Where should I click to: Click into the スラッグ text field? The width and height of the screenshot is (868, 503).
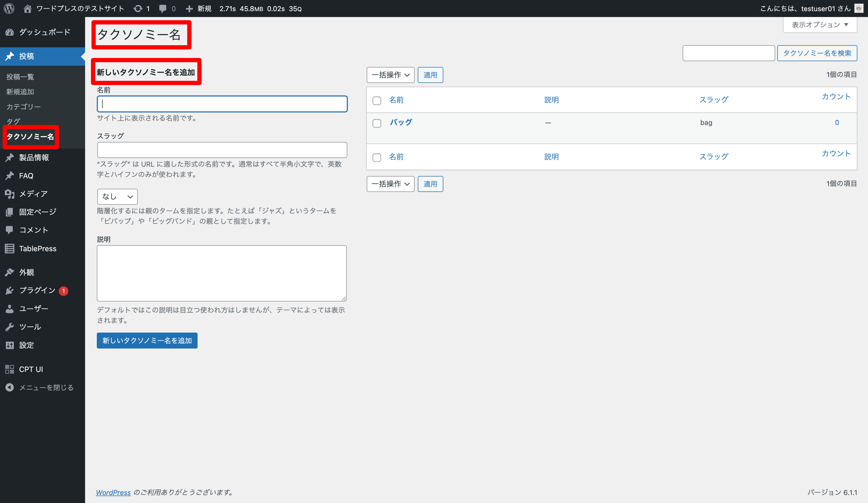(222, 150)
